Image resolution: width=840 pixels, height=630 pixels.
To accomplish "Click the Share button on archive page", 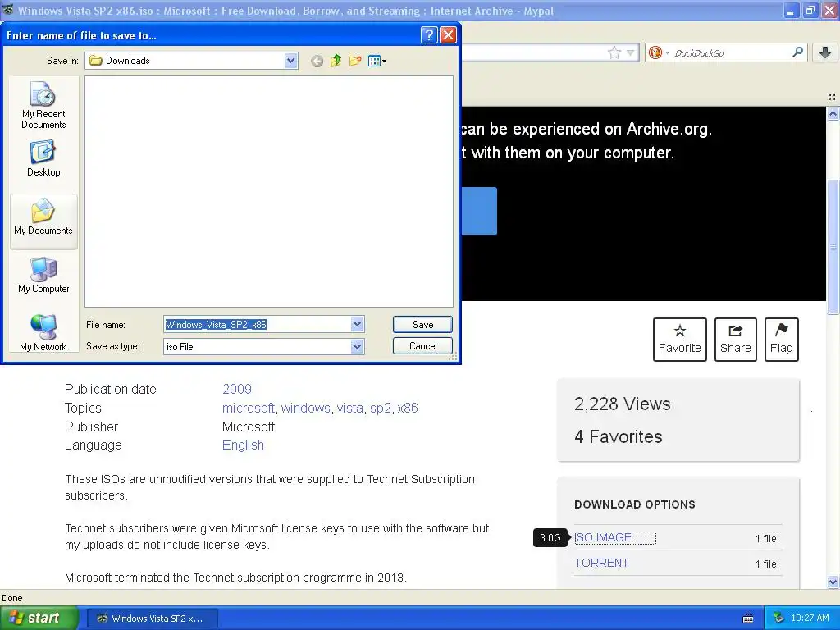I will point(736,340).
